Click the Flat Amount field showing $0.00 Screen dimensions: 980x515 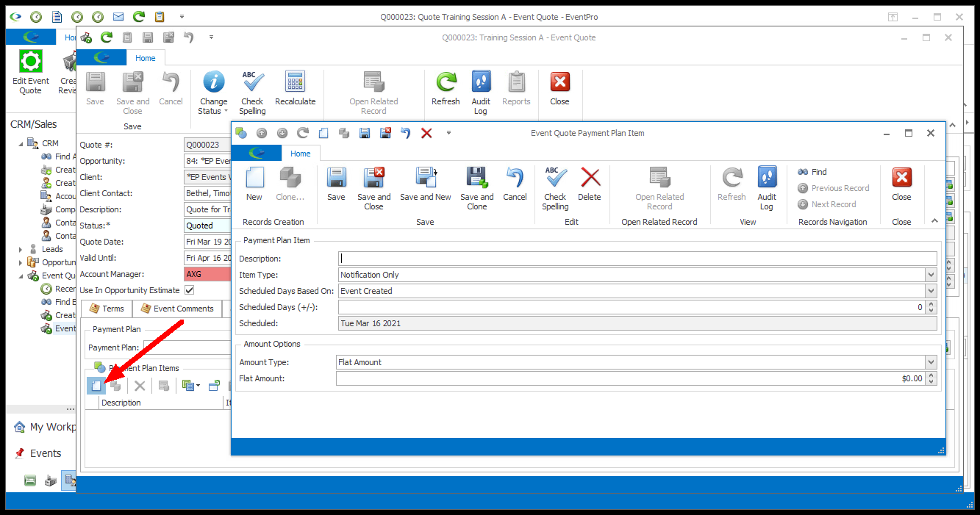coord(631,378)
